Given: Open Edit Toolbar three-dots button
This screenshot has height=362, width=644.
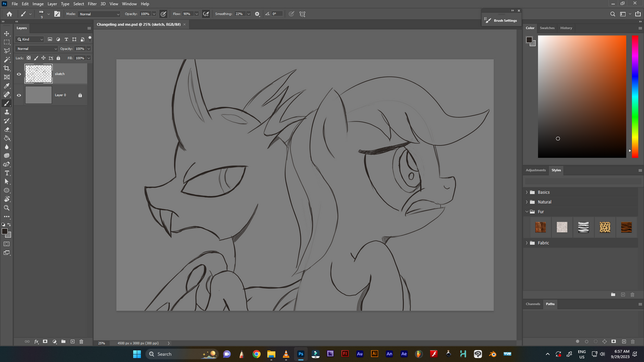Looking at the screenshot, I should pyautogui.click(x=7, y=217).
